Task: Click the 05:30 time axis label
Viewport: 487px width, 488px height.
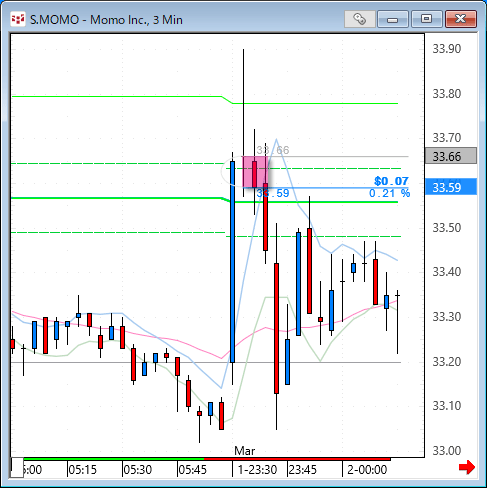Action: click(x=138, y=470)
